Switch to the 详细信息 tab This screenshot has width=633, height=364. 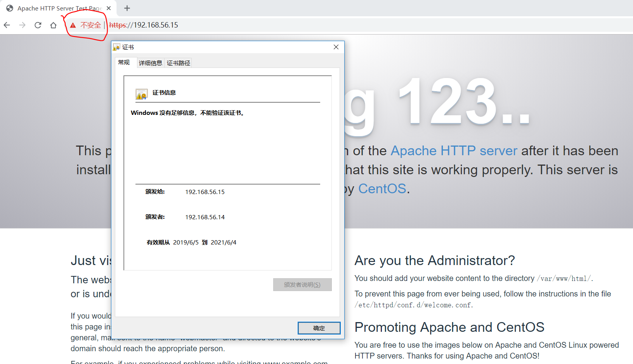(151, 63)
